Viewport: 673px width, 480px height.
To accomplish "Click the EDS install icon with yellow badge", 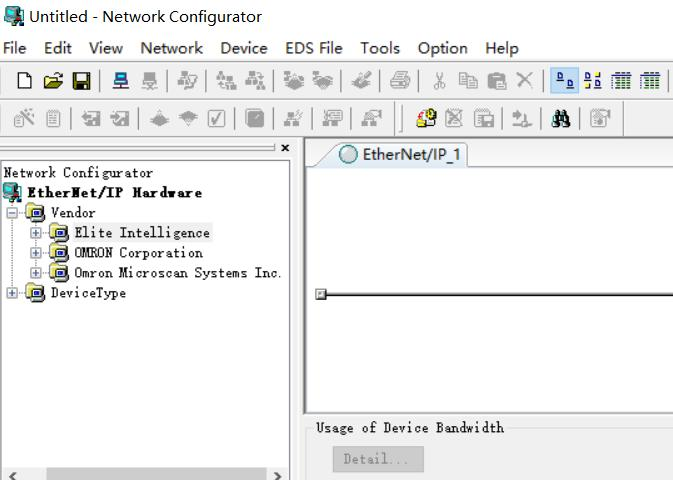I will (426, 119).
